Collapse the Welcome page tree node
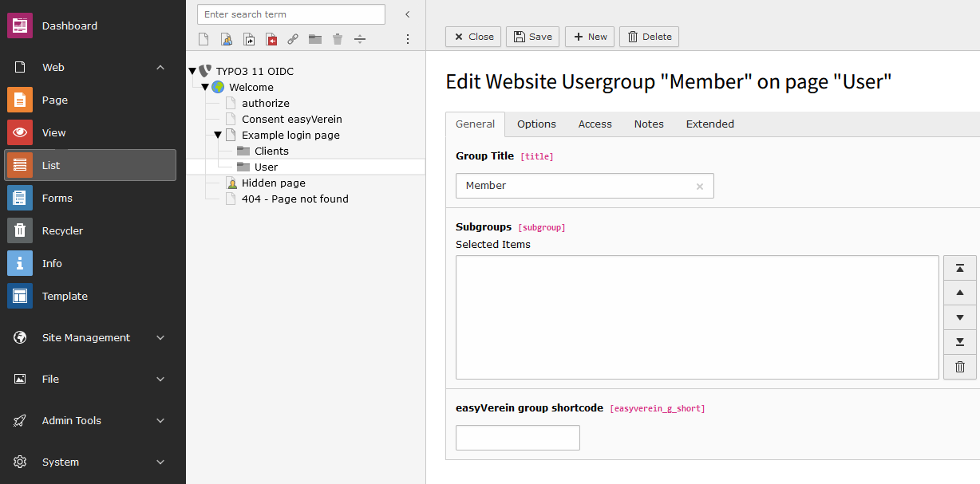This screenshot has height=484, width=980. [205, 88]
